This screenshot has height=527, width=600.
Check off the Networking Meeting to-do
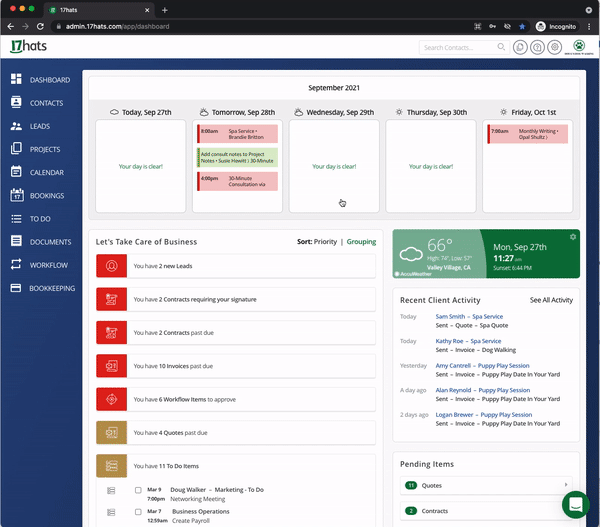[x=138, y=490]
